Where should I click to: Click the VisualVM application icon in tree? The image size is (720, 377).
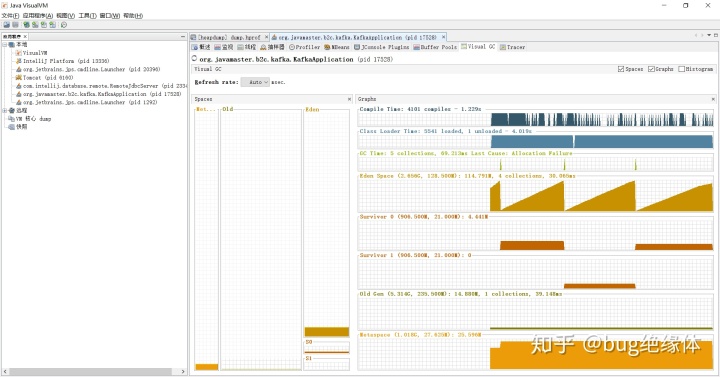click(19, 53)
